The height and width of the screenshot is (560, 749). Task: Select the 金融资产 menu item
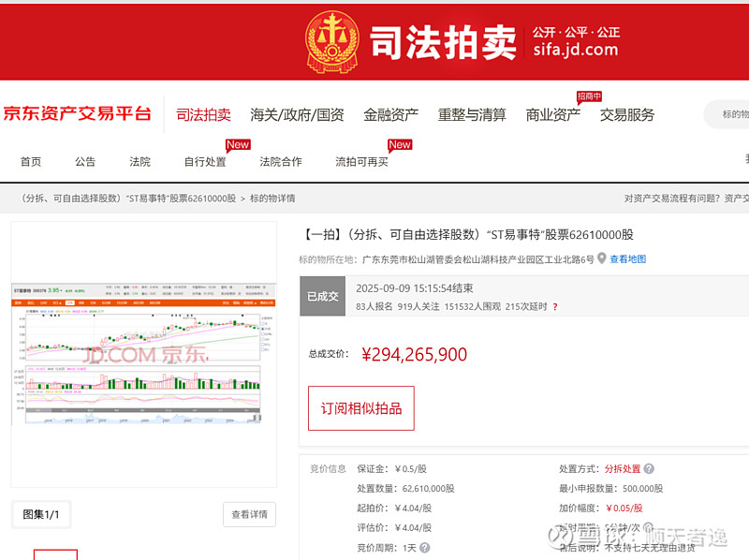(x=390, y=115)
